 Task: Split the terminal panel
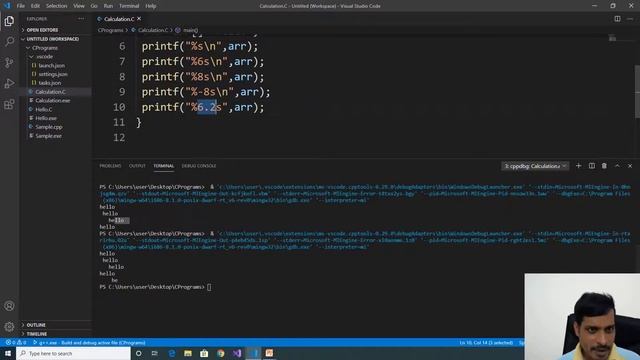[x=591, y=166]
